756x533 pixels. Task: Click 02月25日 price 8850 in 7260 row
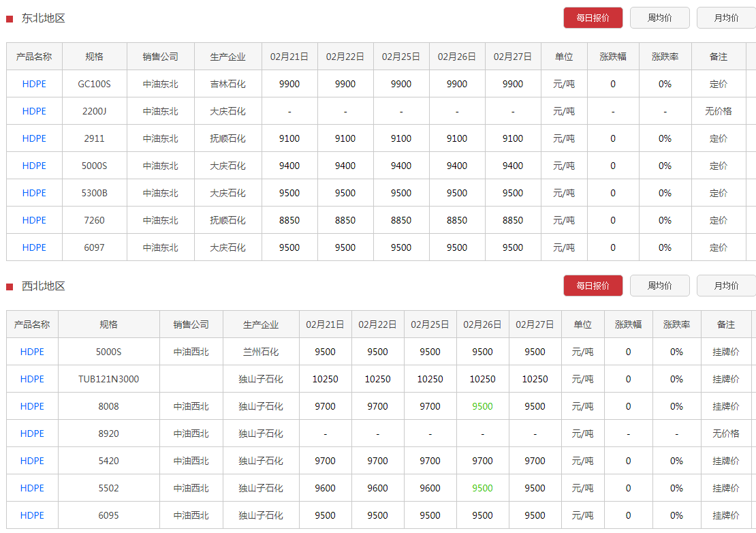(401, 220)
